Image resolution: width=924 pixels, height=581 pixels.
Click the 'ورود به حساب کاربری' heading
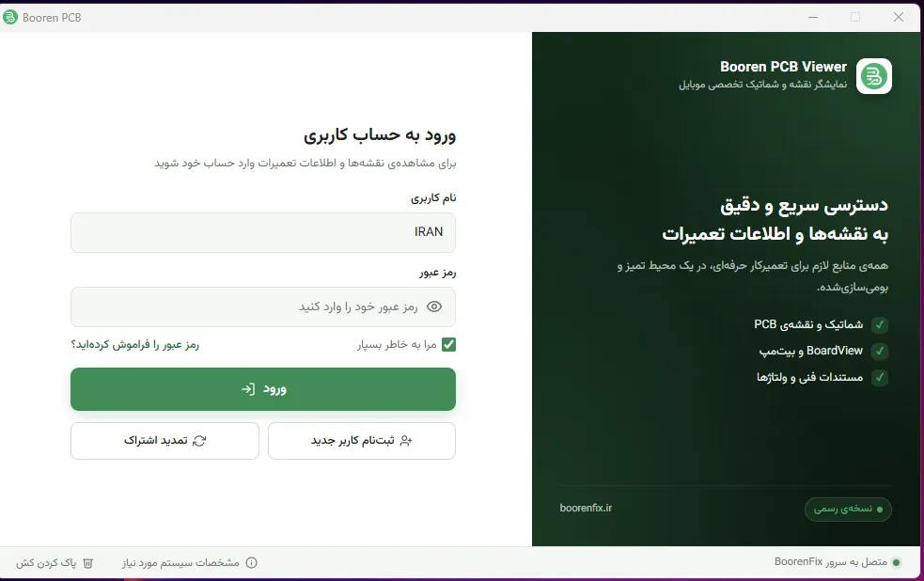tap(380, 135)
